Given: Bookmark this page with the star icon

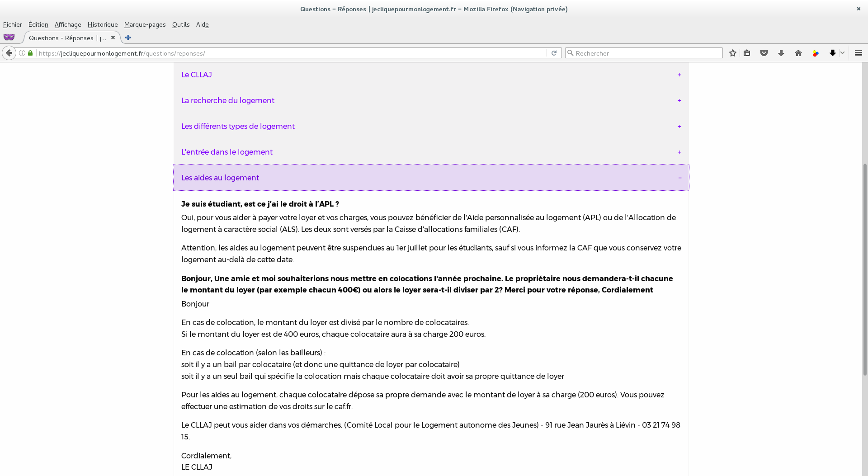Looking at the screenshot, I should [x=733, y=53].
